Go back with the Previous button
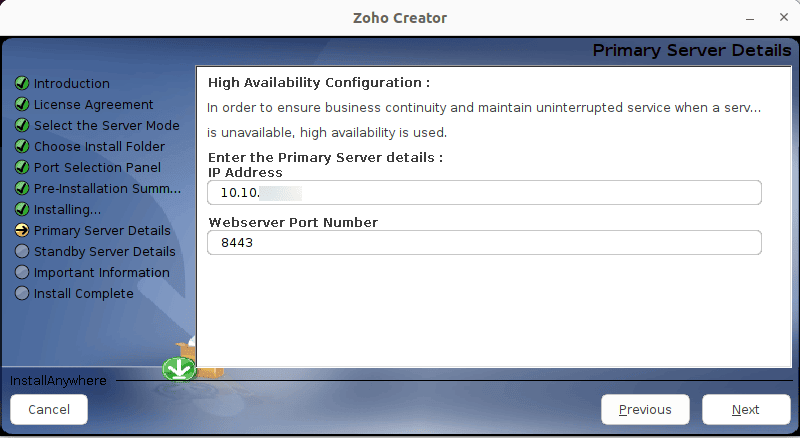The height and width of the screenshot is (438, 800). tap(645, 409)
